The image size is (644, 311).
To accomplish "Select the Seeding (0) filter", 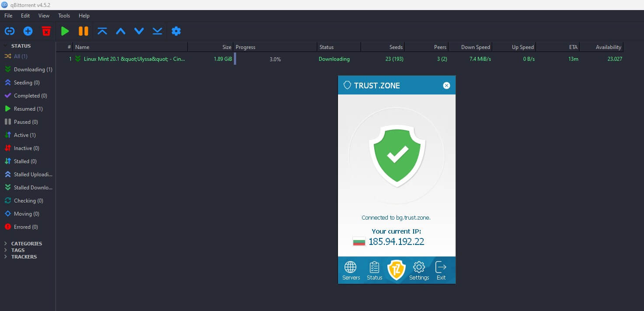I will (28, 83).
